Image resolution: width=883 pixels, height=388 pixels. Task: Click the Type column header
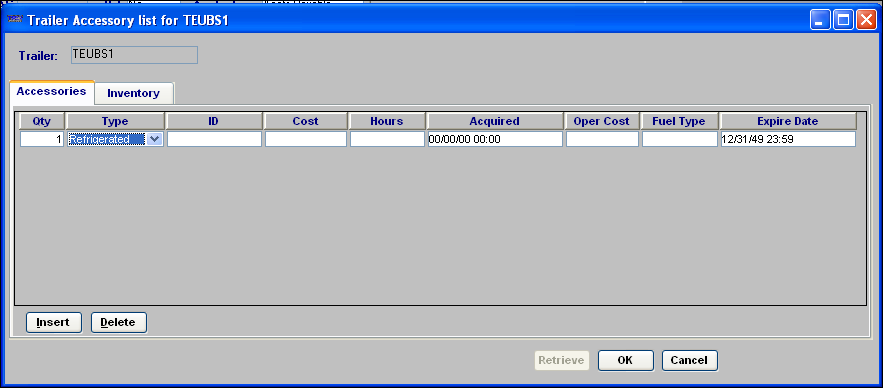click(115, 122)
